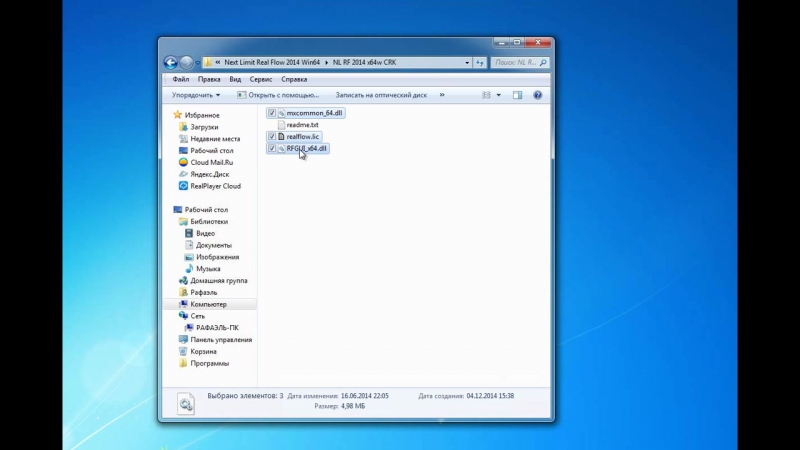This screenshot has width=800, height=450.
Task: Click the search magnifier icon
Action: [543, 62]
